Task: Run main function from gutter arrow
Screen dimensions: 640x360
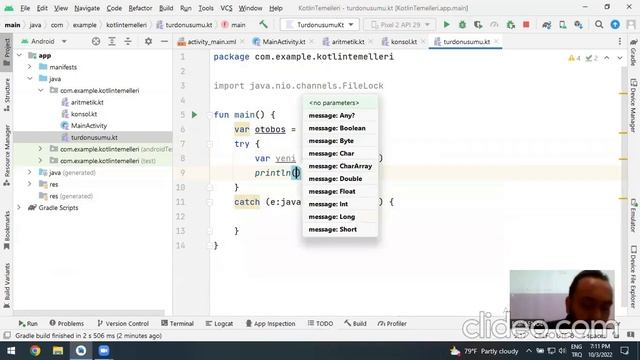Action: [x=194, y=115]
